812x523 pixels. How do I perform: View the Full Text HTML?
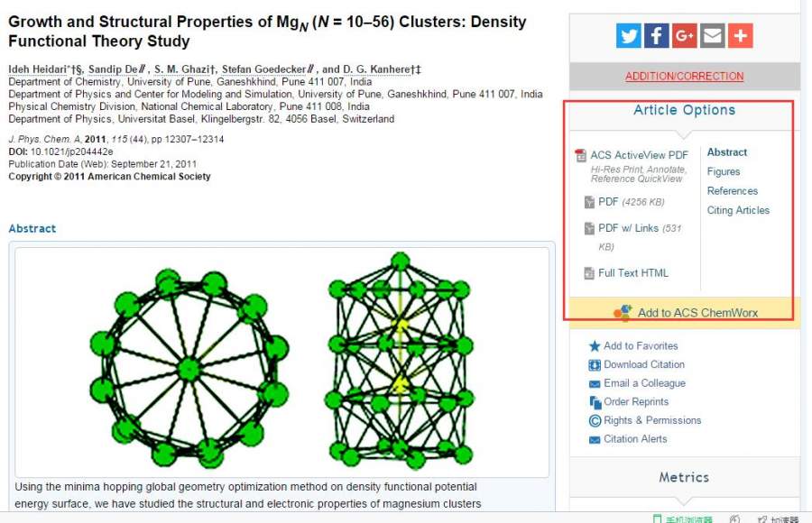point(632,273)
